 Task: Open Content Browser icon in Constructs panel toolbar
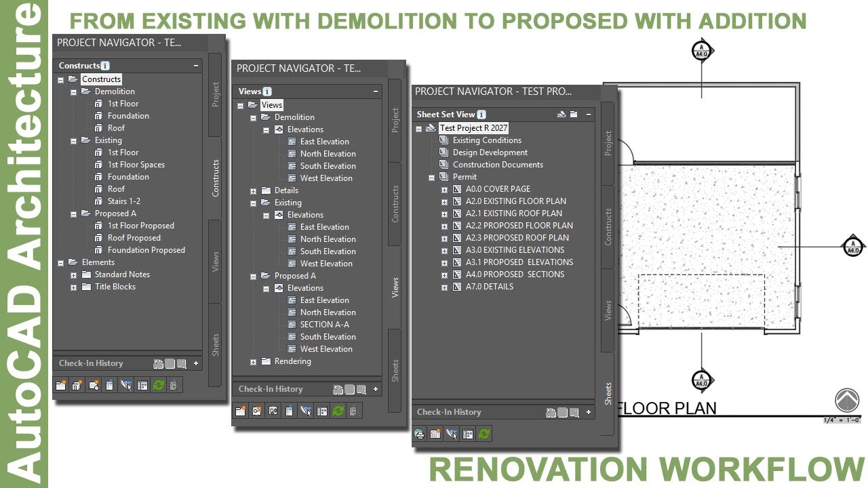142,386
